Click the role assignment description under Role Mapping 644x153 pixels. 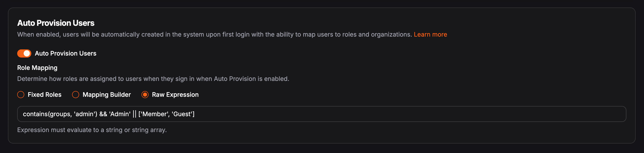pos(153,79)
